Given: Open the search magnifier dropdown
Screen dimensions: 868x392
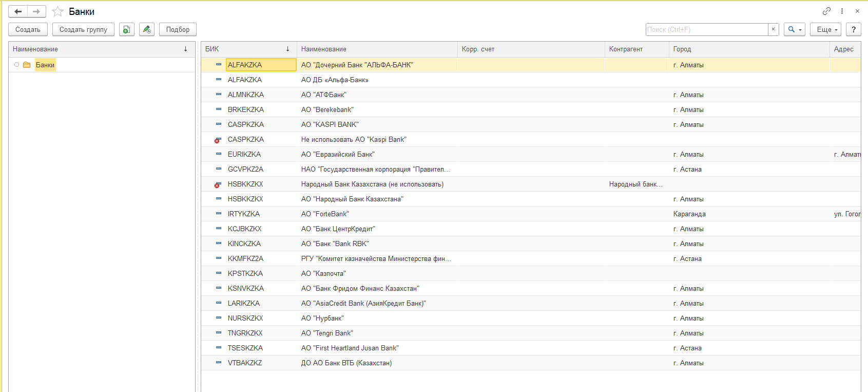Looking at the screenshot, I should pos(794,29).
